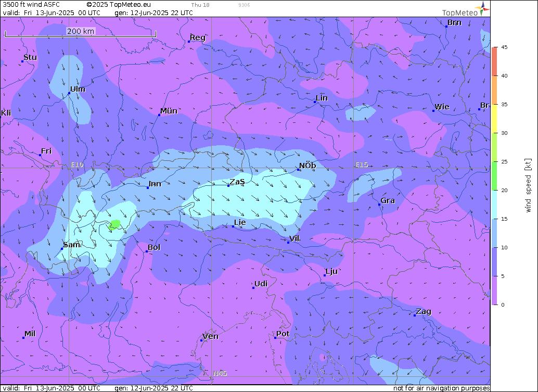The height and width of the screenshot is (392, 538).
Task: Click the "Udi" city label
Action: click(x=261, y=284)
